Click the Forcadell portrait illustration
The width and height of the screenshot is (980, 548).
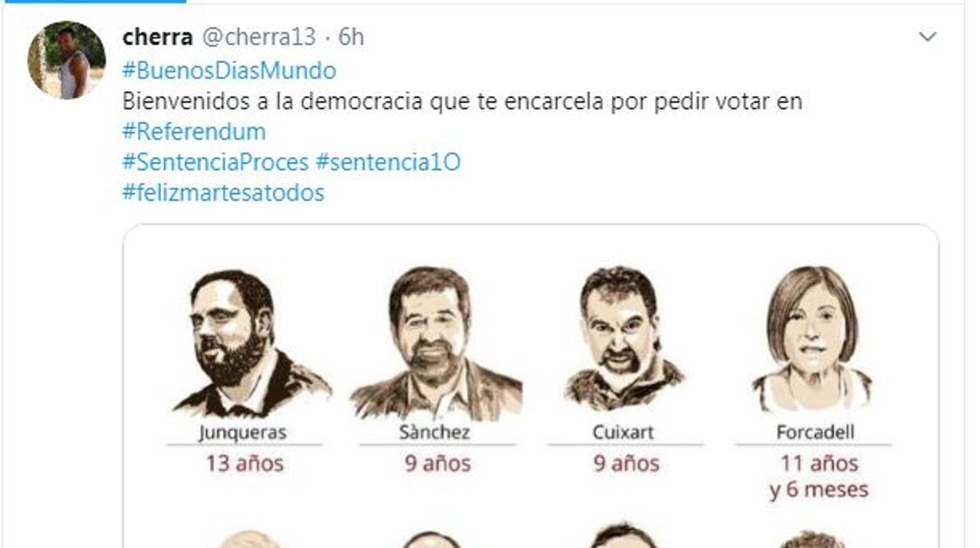[813, 338]
